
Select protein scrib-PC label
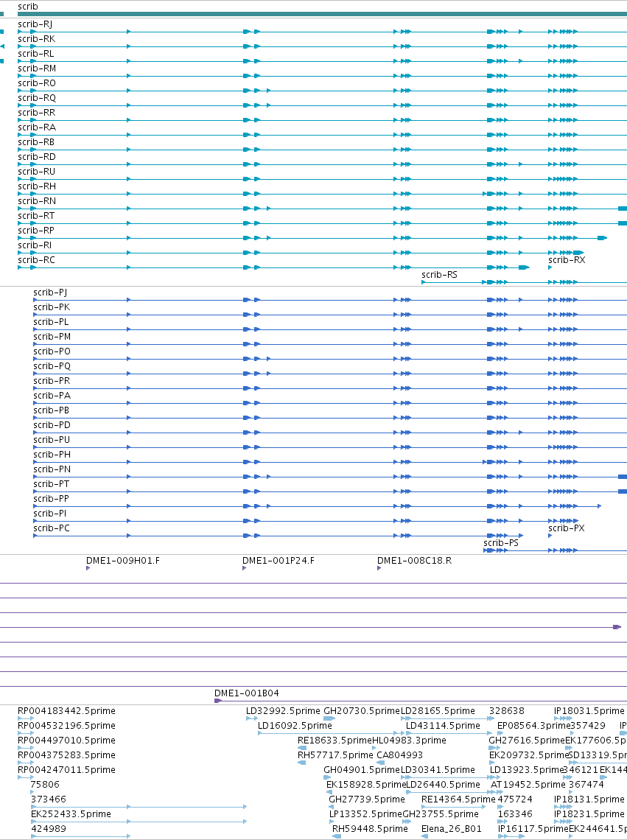tap(52, 528)
